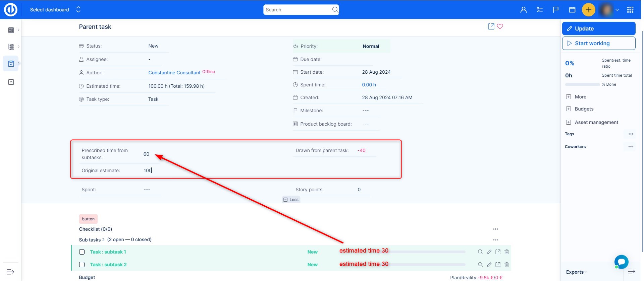Click the Start working button

pyautogui.click(x=598, y=43)
